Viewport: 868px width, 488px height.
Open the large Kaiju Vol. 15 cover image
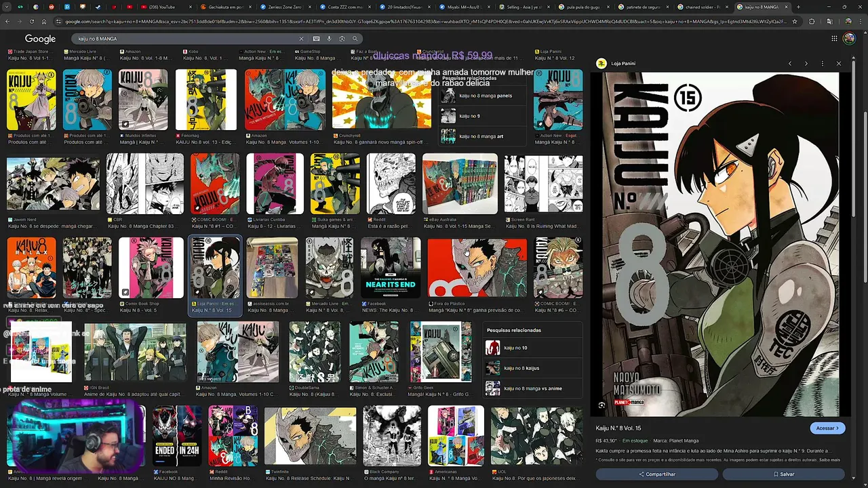(721, 245)
